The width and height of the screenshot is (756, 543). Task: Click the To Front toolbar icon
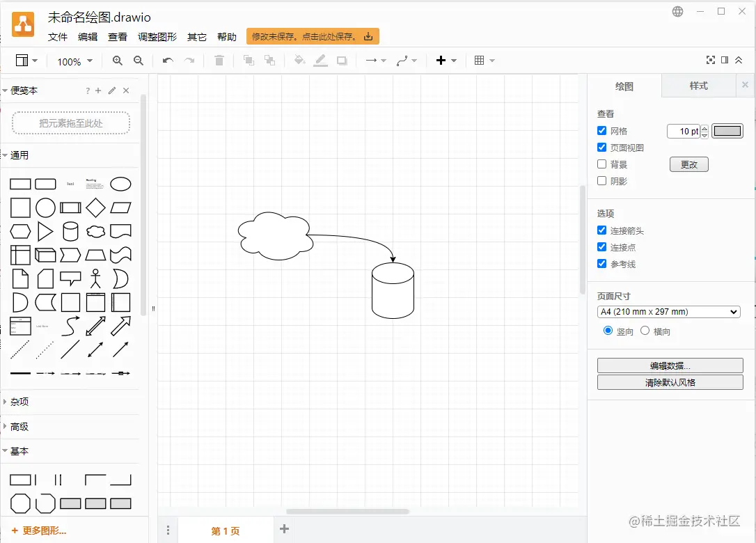249,61
